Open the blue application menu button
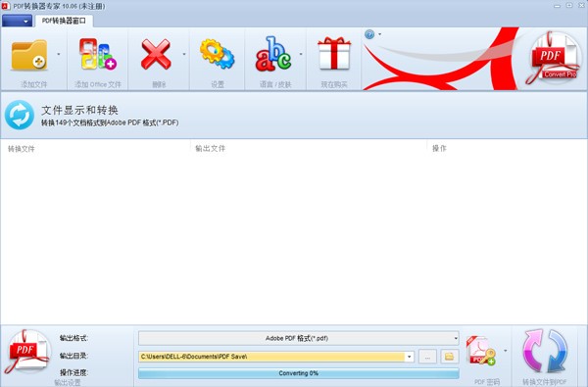This screenshot has height=387, width=588. click(x=17, y=21)
